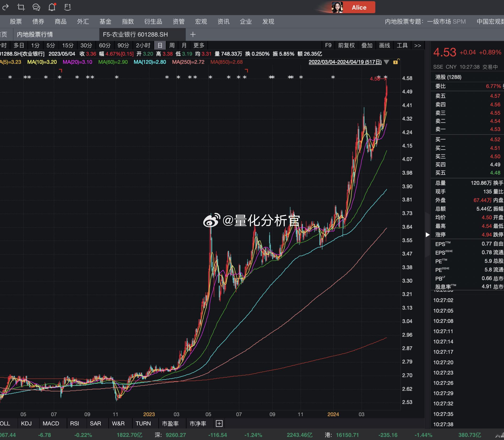Open 资管 menu
Viewport: 504px width, 440px height.
click(x=179, y=22)
